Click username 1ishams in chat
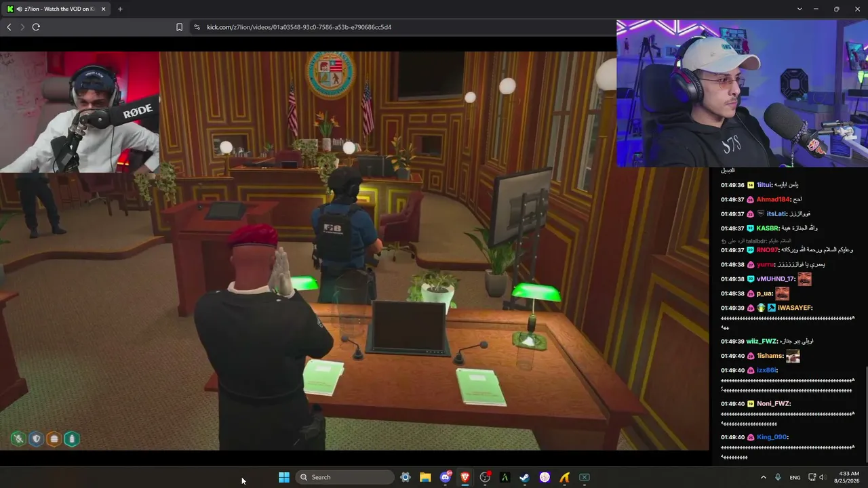The height and width of the screenshot is (488, 868). point(770,356)
